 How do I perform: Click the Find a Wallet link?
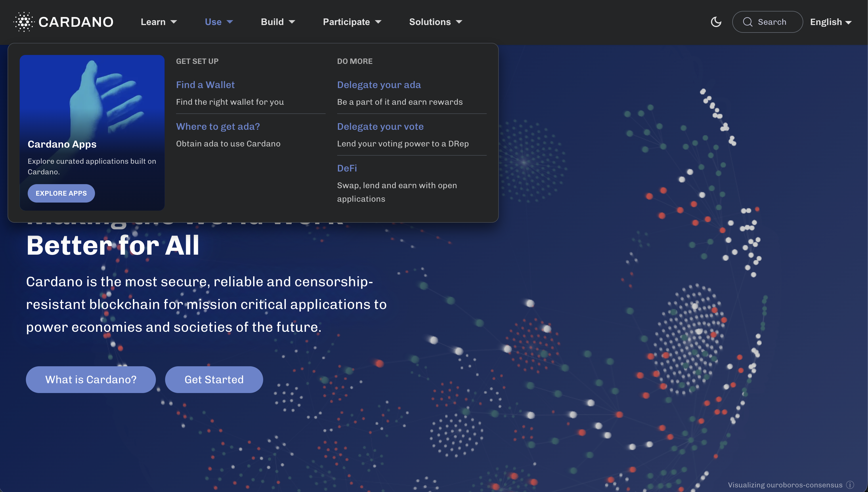pos(205,85)
